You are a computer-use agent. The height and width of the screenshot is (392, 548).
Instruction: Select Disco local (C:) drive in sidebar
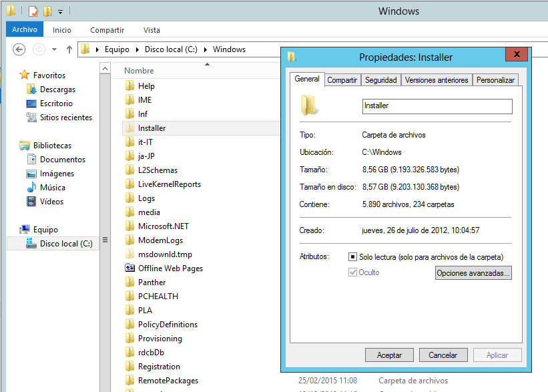pos(53,243)
